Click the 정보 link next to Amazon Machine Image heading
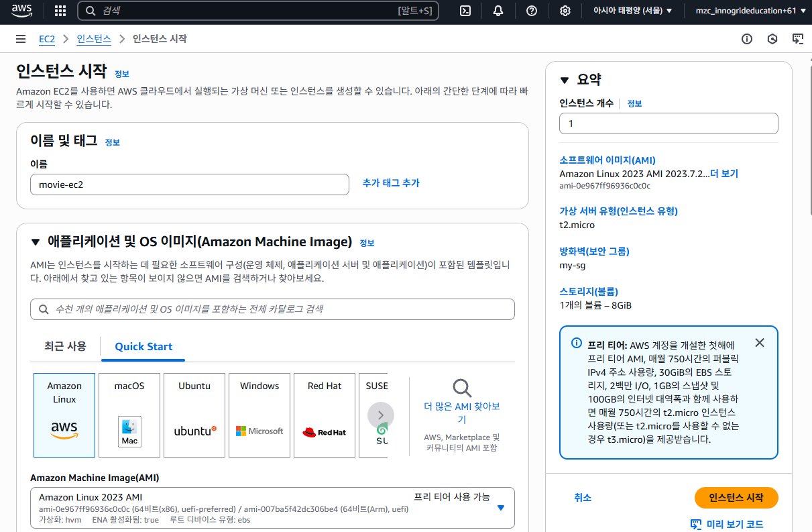The image size is (812, 532). [367, 243]
